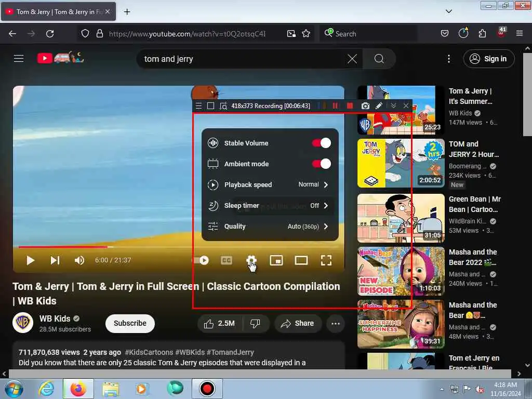
Task: Enter full screen mode
Action: tap(326, 260)
